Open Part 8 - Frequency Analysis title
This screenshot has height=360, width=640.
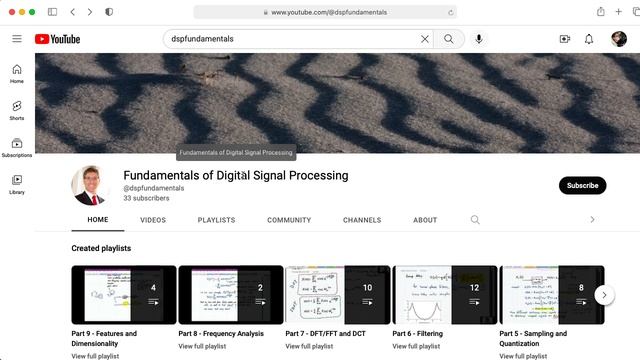[221, 333]
